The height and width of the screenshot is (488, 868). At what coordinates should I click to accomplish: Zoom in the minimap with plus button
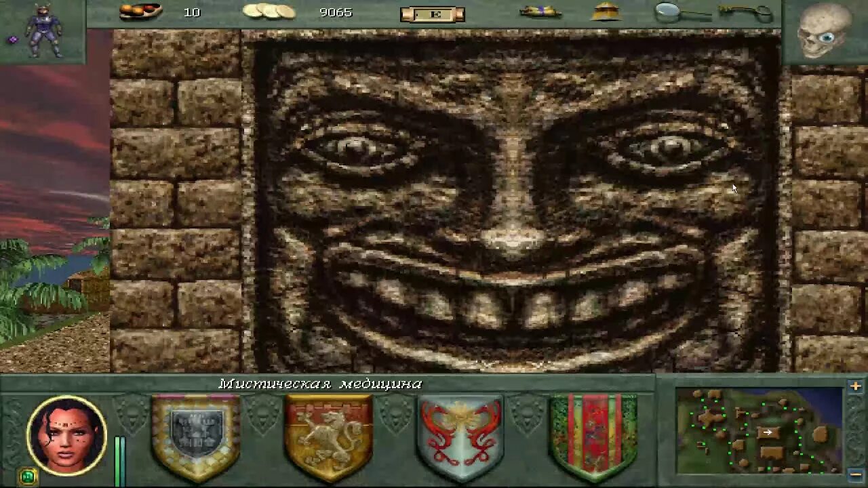(x=855, y=386)
